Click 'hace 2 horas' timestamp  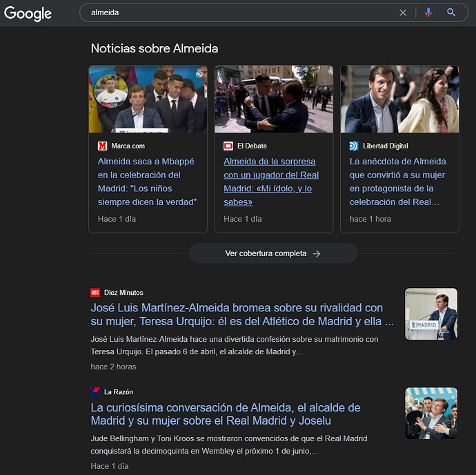(113, 367)
